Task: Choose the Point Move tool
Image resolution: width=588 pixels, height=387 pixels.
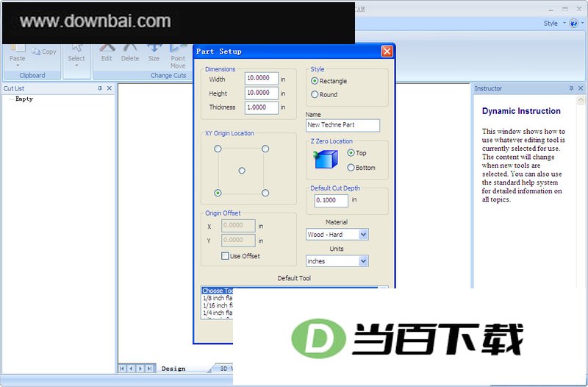Action: pos(178,57)
